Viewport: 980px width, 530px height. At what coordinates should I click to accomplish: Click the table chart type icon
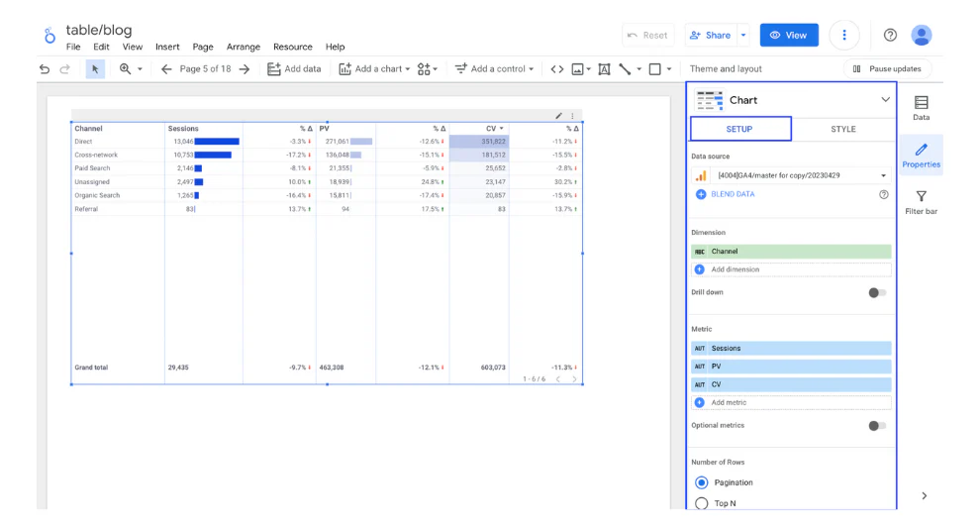[x=710, y=100]
